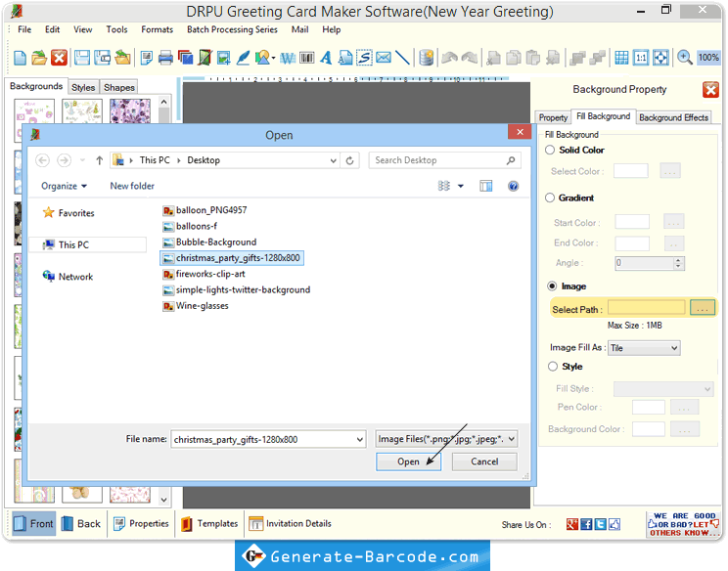
Task: Click the Insert image toolbar icon
Action: [224, 58]
